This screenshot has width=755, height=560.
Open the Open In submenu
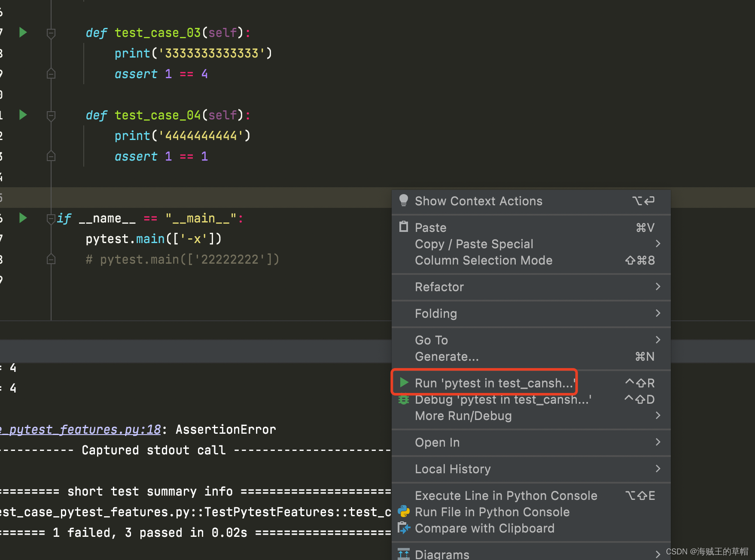(x=531, y=442)
